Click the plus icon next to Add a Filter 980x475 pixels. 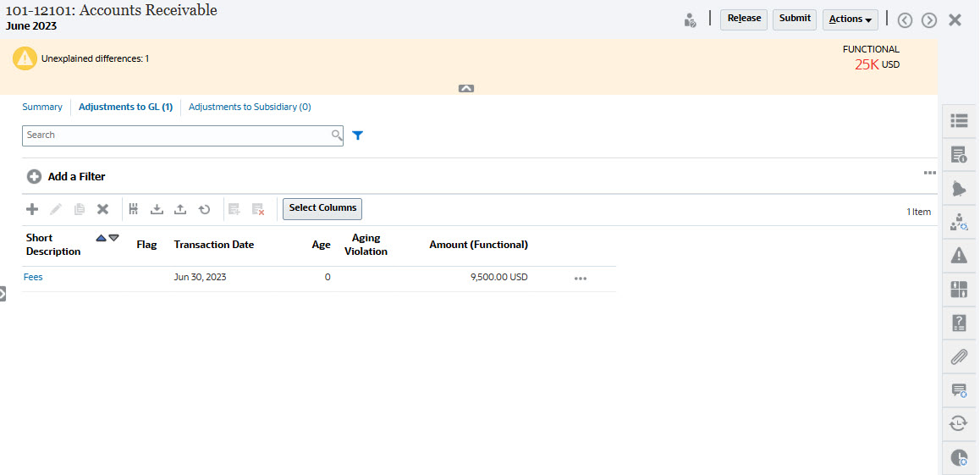pos(34,177)
